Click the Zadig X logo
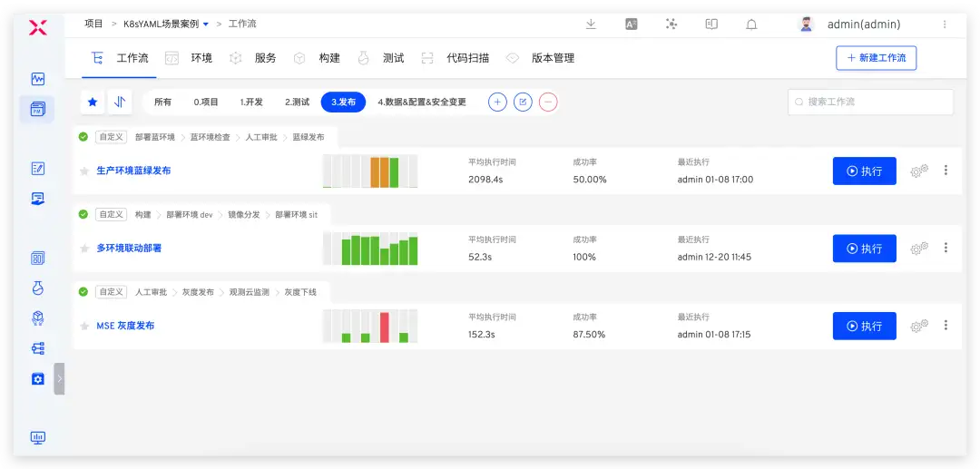Image resolution: width=980 pixels, height=469 pixels. (x=37, y=27)
